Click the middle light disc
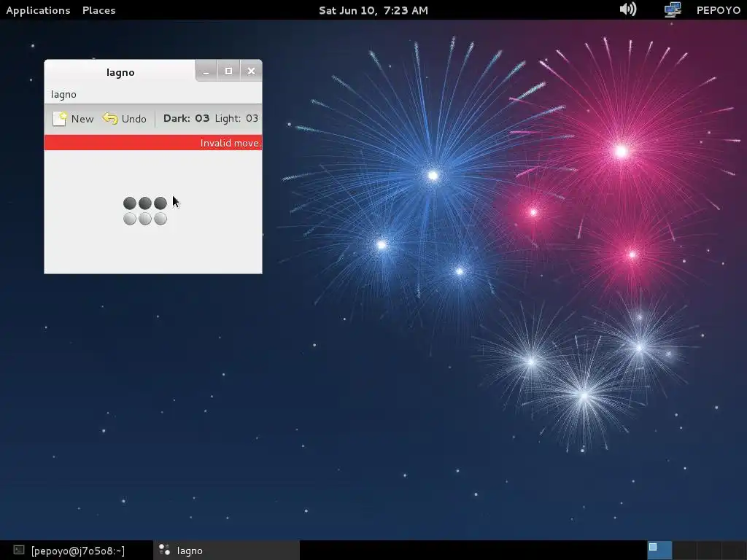The width and height of the screenshot is (747, 560). point(145,219)
